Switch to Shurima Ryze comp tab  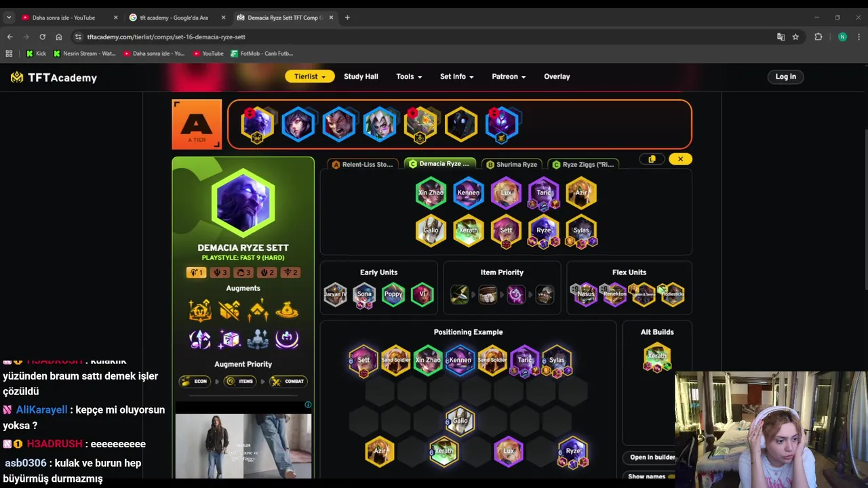[x=512, y=164]
